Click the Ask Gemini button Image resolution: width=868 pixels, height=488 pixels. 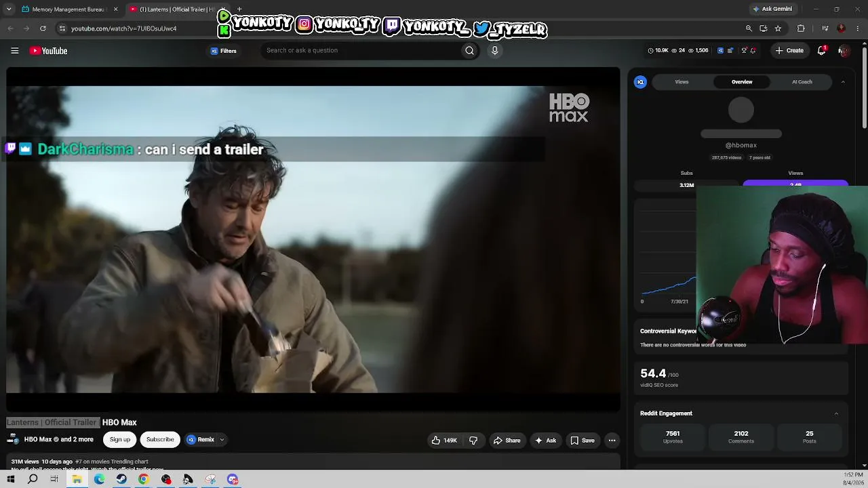[772, 9]
